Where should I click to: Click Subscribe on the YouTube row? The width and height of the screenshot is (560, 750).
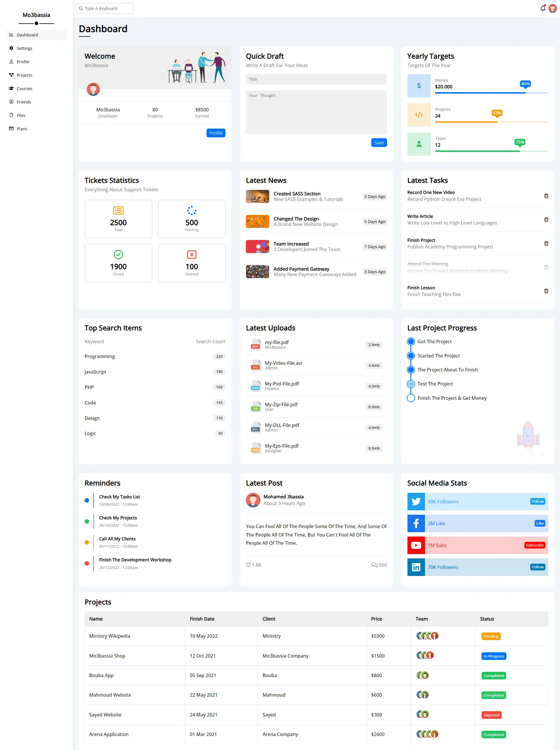[535, 545]
